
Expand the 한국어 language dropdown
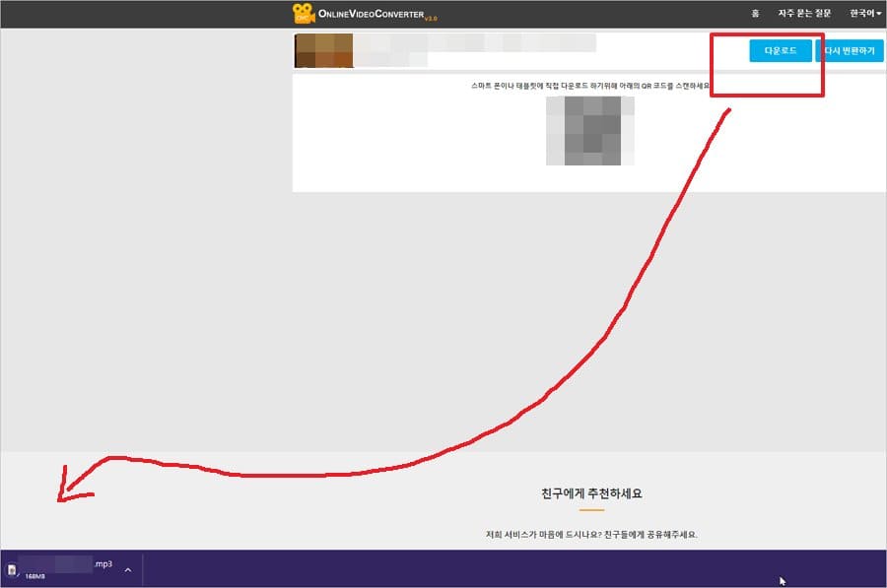[865, 14]
